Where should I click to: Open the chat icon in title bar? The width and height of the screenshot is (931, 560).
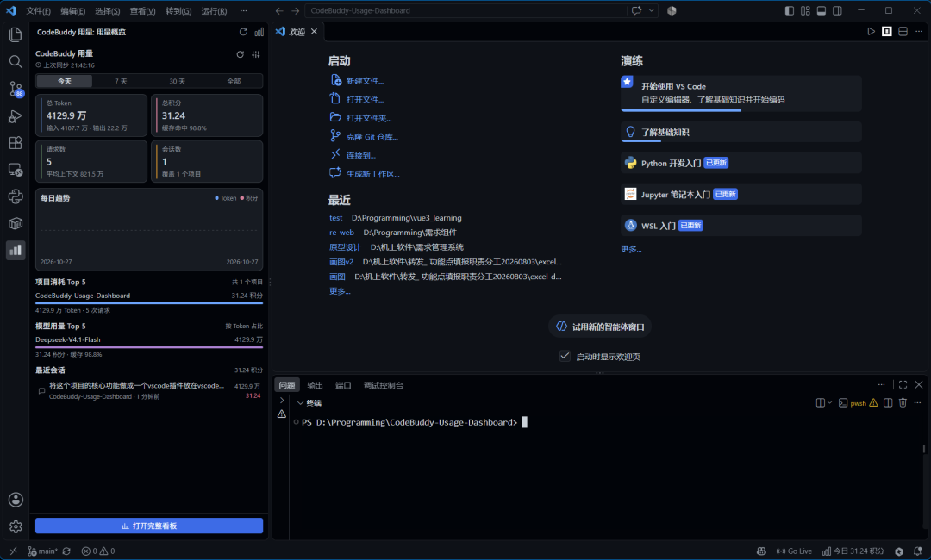coord(636,10)
